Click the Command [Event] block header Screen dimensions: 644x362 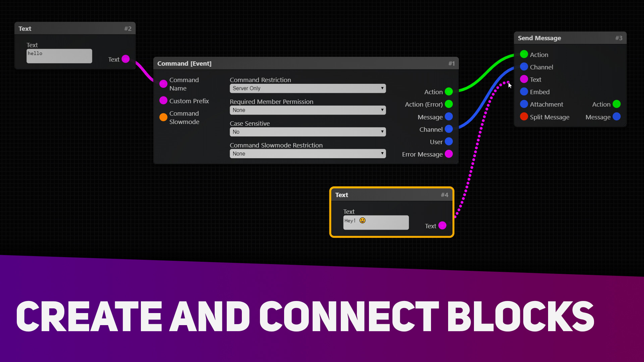pos(306,63)
